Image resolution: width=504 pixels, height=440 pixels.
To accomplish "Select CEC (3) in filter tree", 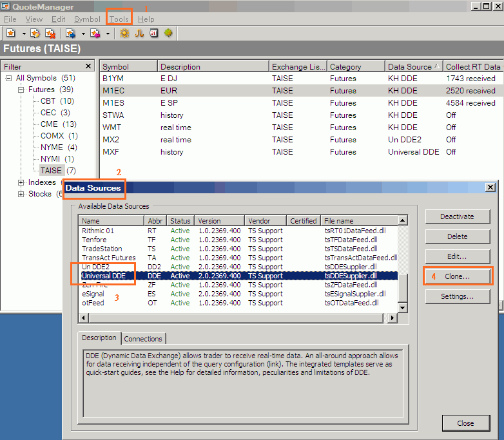I will click(x=55, y=113).
